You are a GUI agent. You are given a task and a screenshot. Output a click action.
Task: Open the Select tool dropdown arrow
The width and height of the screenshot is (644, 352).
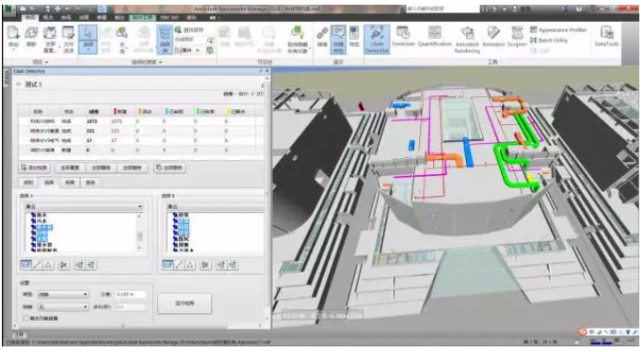click(88, 50)
